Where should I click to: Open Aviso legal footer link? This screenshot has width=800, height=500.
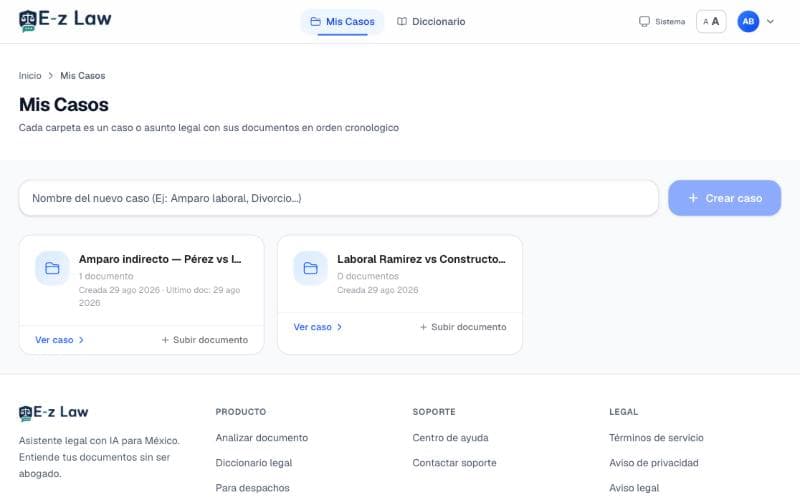click(634, 488)
